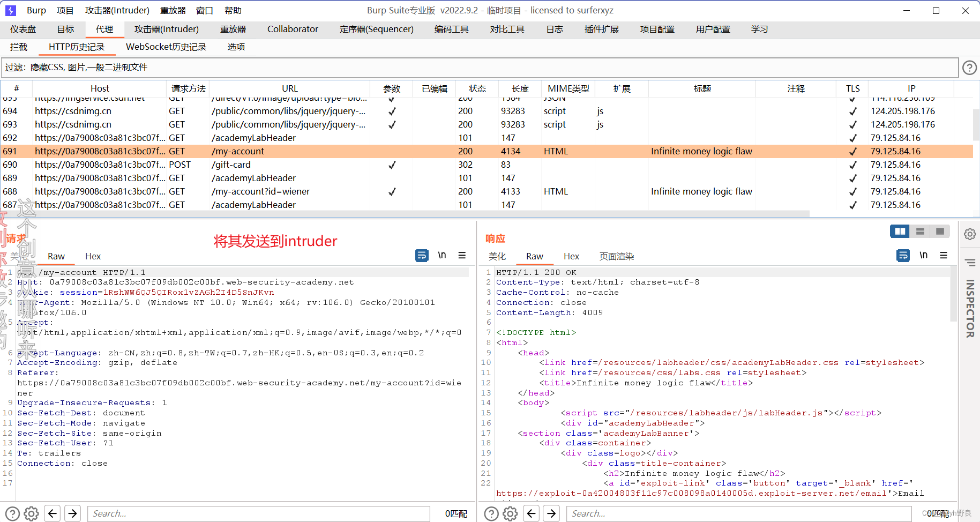Toggle request word wrap icon

(422, 256)
